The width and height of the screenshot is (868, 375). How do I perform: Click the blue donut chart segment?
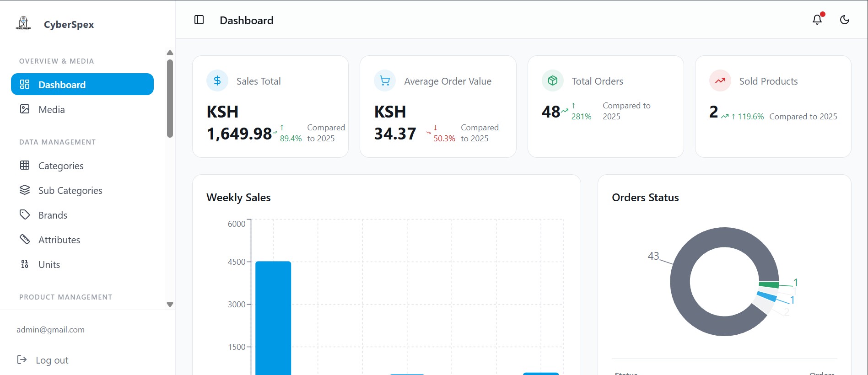coord(766,297)
